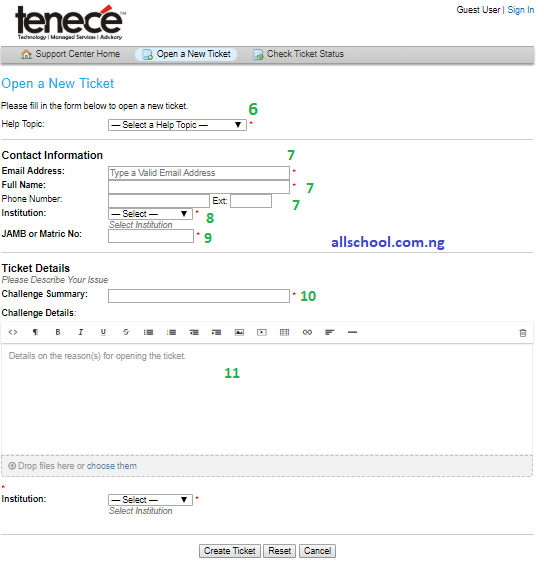Insert image using editor toolbar icon
The height and width of the screenshot is (571, 544).
pyautogui.click(x=239, y=332)
